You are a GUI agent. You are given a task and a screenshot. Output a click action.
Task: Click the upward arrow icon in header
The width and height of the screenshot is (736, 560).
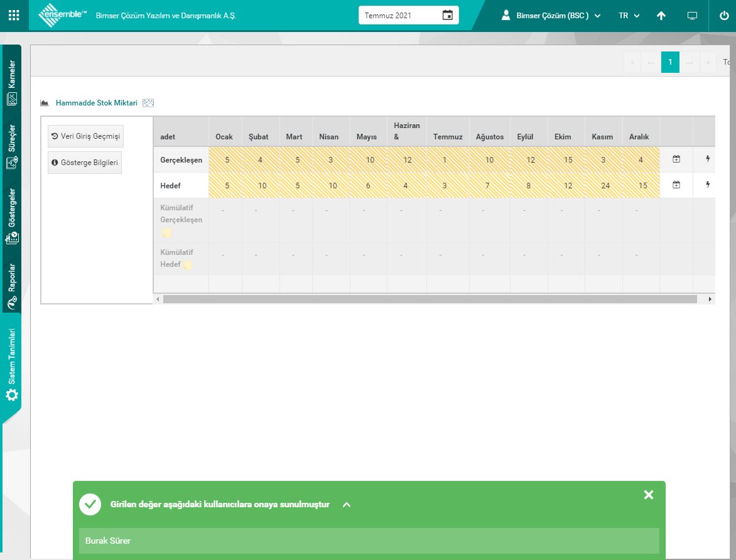pyautogui.click(x=661, y=16)
